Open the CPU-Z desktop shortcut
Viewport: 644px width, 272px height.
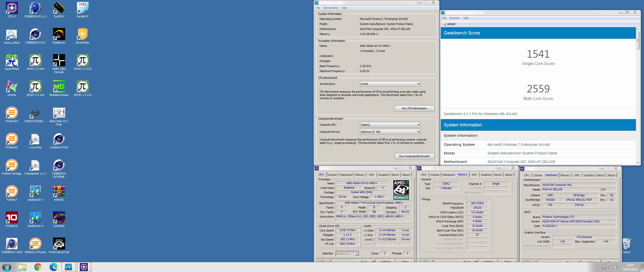click(x=12, y=10)
